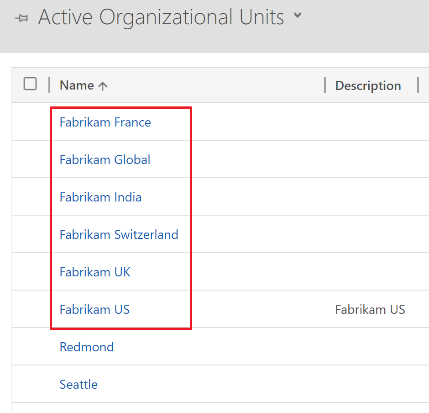
Task: Open the view selector chevron dropdown
Action: coord(298,15)
